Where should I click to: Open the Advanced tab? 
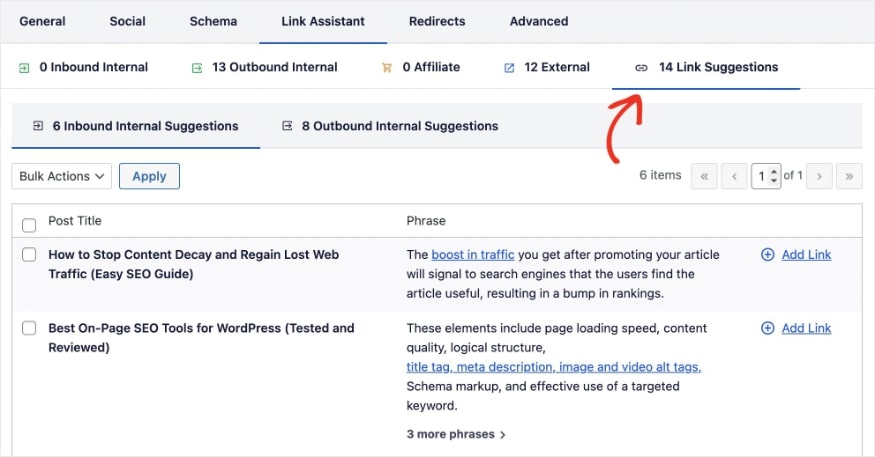click(539, 21)
